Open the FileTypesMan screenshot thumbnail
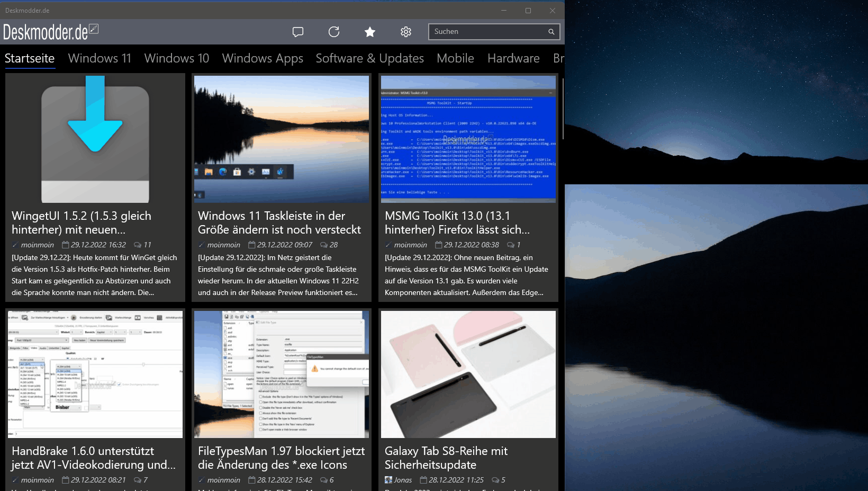Image resolution: width=868 pixels, height=491 pixels. pos(282,374)
